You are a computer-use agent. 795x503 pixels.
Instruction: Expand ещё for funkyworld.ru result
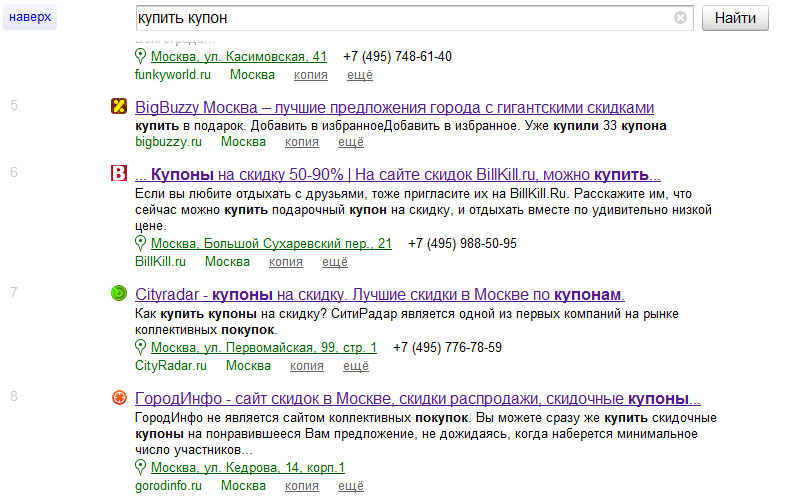pyautogui.click(x=360, y=75)
